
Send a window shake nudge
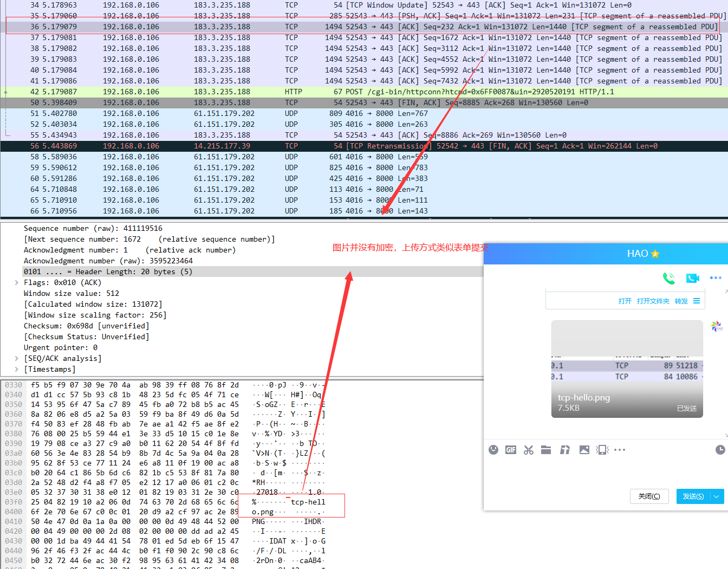coord(602,450)
